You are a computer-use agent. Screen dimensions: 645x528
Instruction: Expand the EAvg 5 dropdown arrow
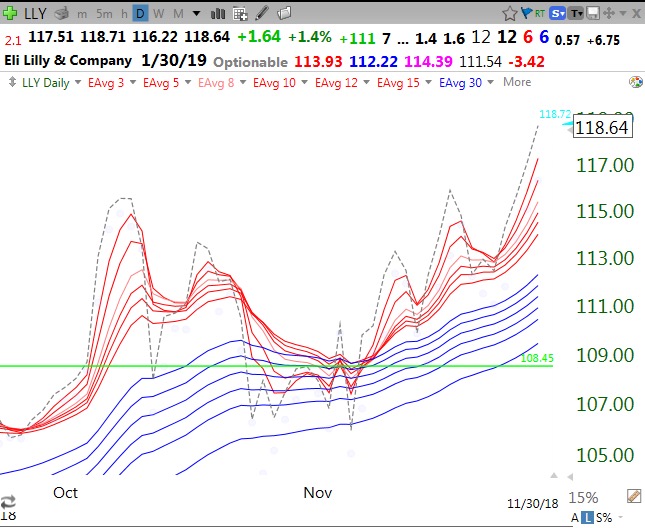(x=188, y=82)
